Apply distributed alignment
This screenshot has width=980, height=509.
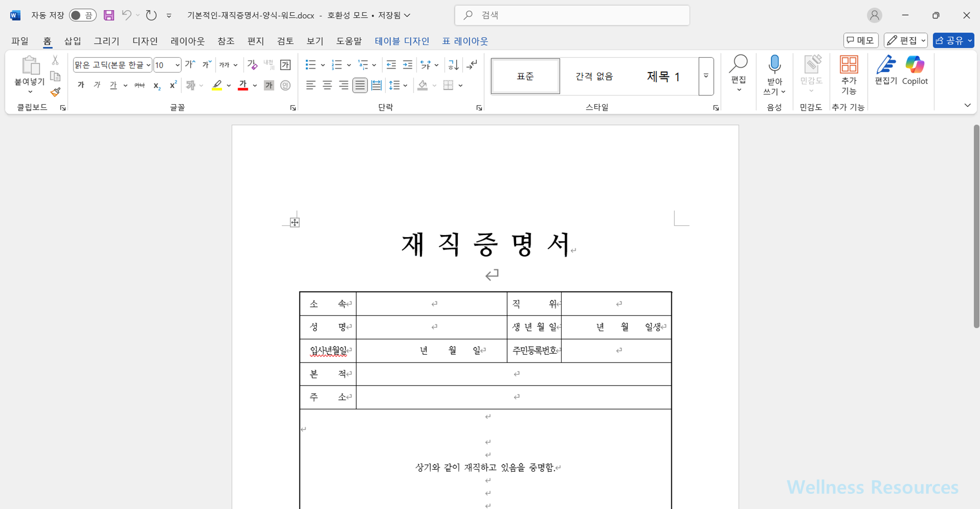[376, 85]
